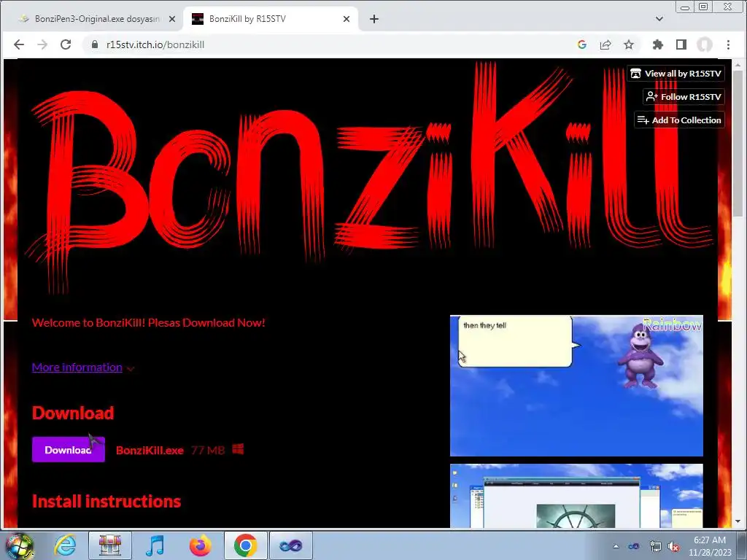The width and height of the screenshot is (747, 560).
Task: Open clock showing 6:27 AM
Action: tap(709, 545)
